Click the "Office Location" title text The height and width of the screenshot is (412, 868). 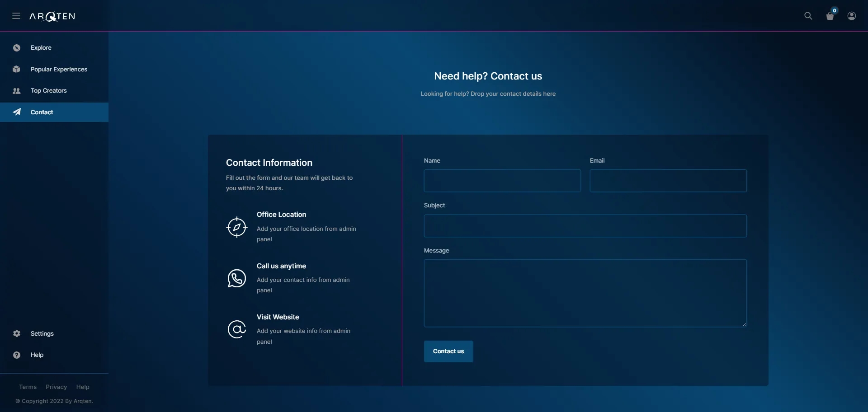[281, 215]
